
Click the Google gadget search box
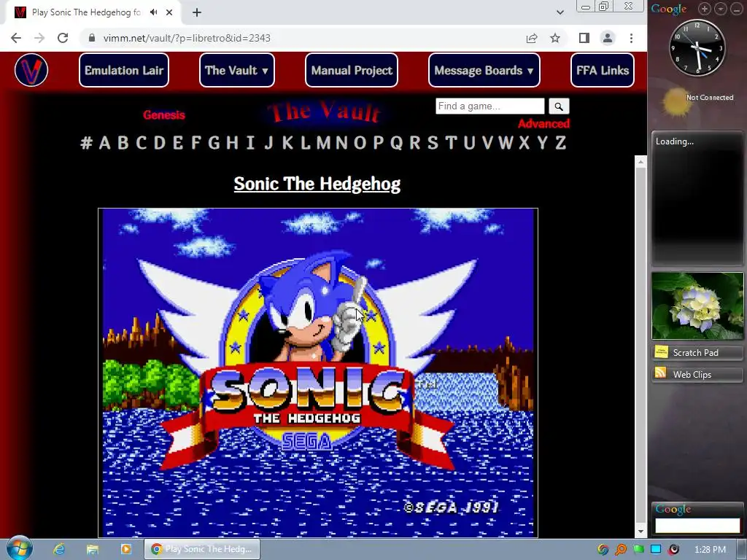pos(697,525)
